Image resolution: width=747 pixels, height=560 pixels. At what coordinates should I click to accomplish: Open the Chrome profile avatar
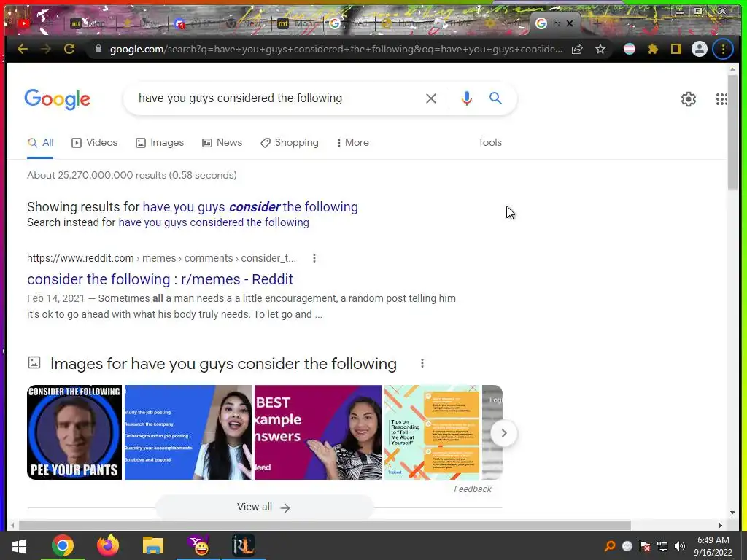[x=700, y=49]
